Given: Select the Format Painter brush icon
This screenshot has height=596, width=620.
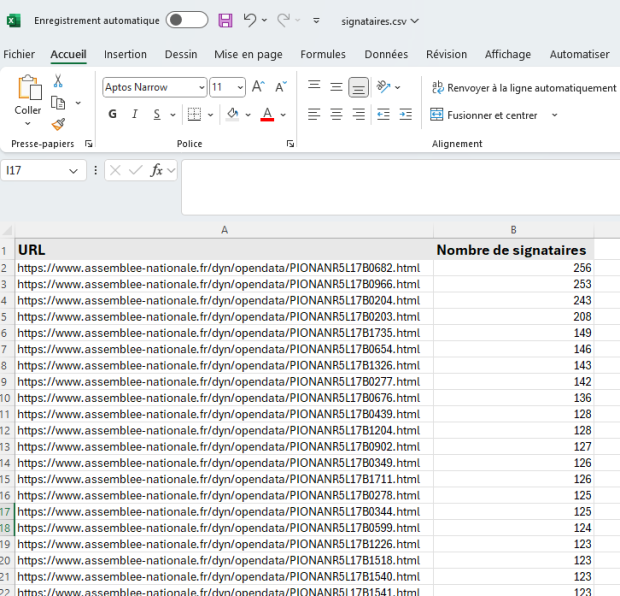Looking at the screenshot, I should pos(58,125).
